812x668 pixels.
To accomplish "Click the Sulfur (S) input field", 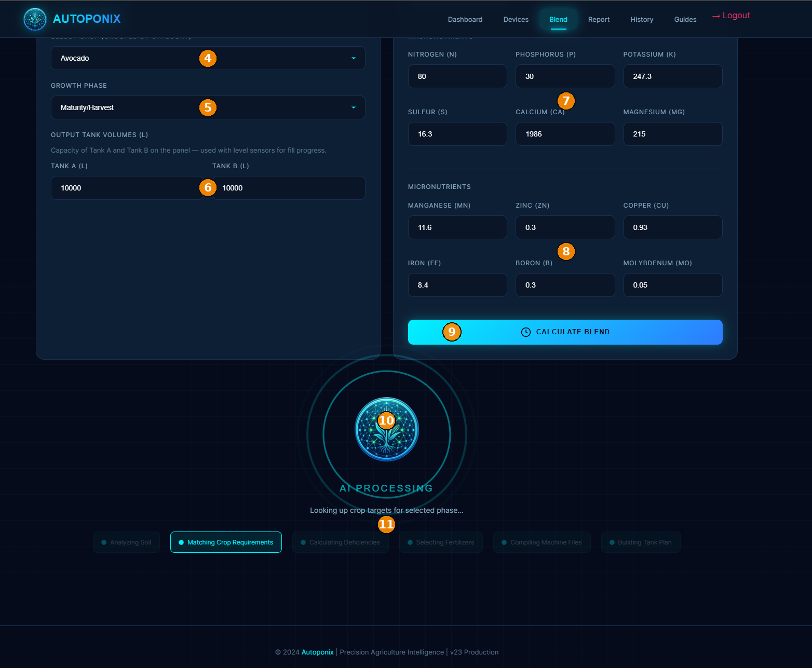I will 457,134.
